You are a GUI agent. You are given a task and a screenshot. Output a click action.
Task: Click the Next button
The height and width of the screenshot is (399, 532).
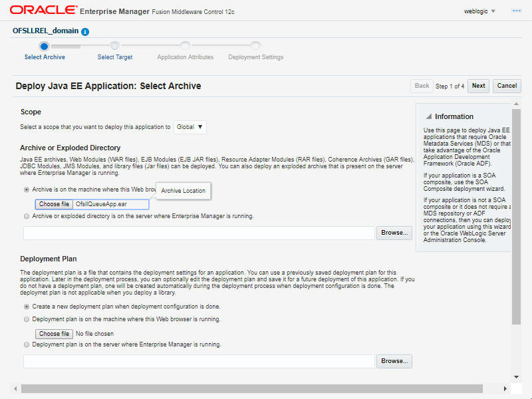tap(478, 86)
